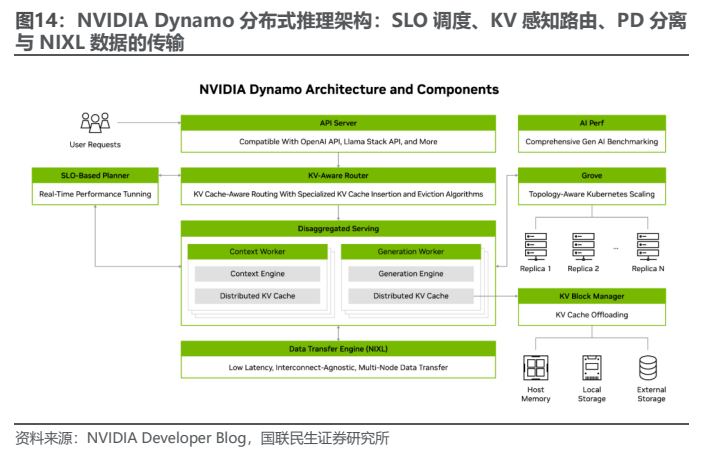Click the Local Storage drive icon

(x=592, y=368)
